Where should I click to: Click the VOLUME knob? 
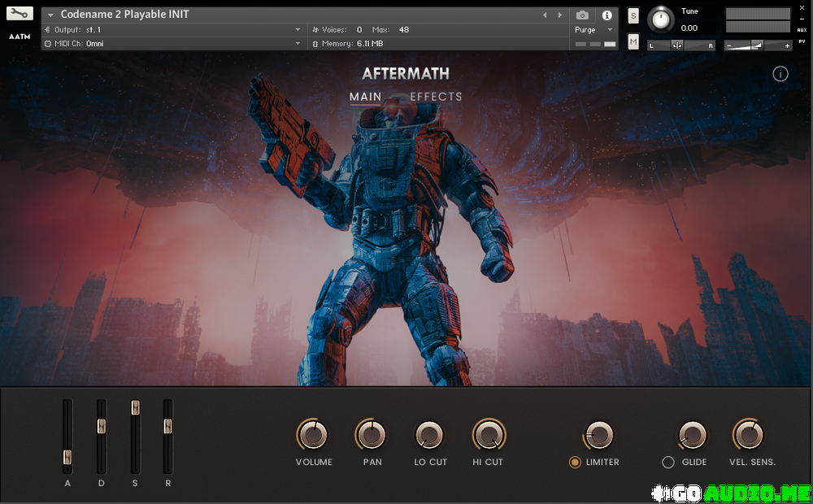313,436
